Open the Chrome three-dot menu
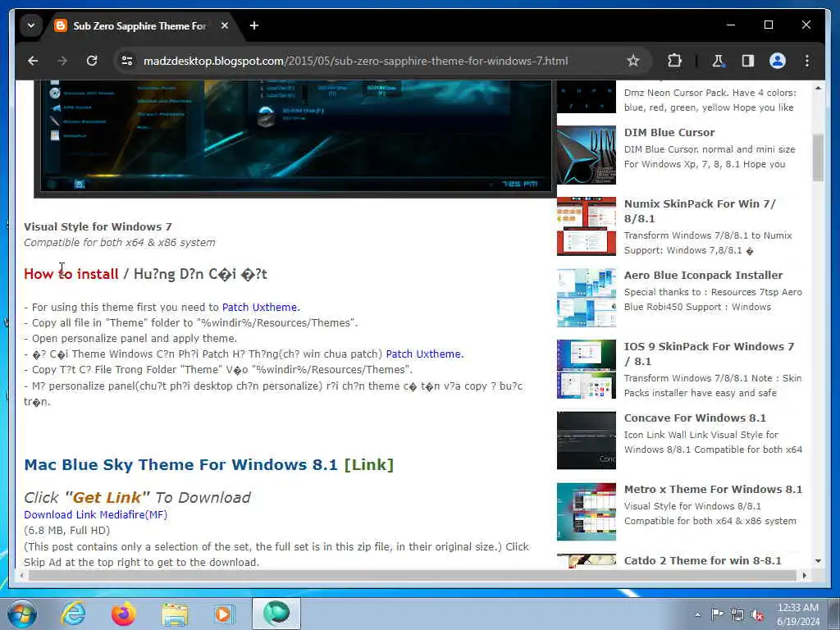Image resolution: width=840 pixels, height=630 pixels. tap(807, 61)
